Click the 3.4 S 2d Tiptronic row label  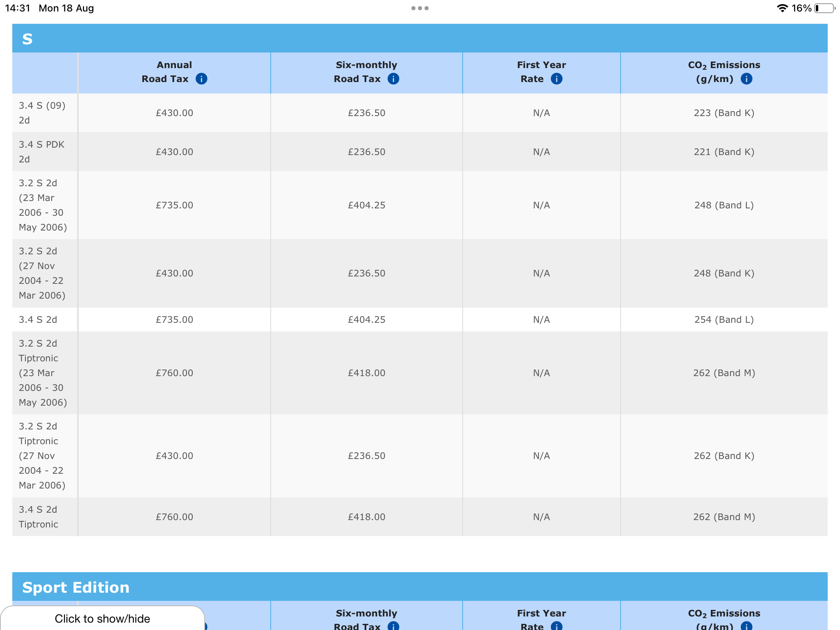(x=38, y=517)
